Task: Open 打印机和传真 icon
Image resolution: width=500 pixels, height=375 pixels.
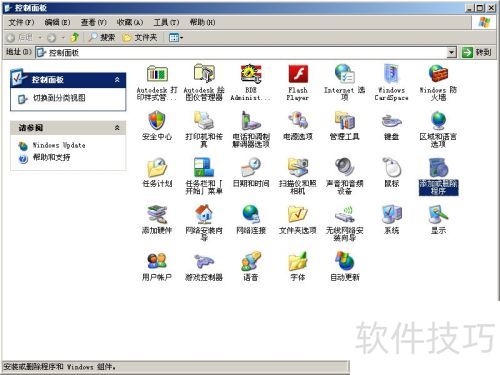Action: click(204, 120)
